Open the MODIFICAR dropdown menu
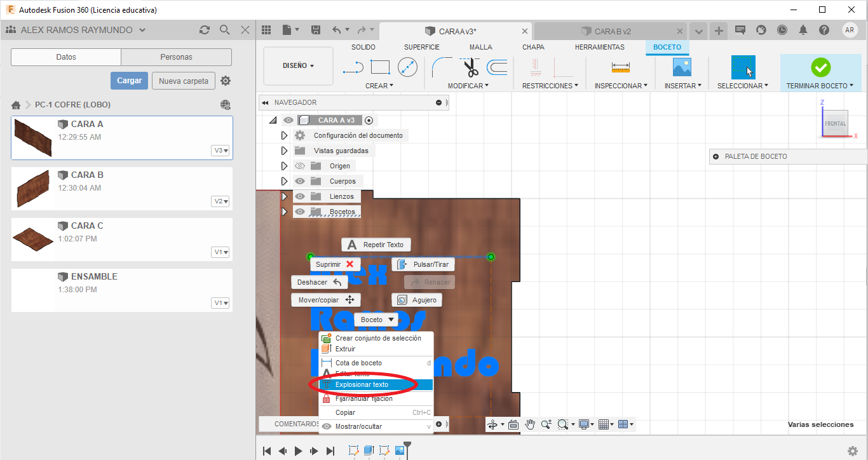Viewport: 868px width, 460px height. tap(468, 86)
